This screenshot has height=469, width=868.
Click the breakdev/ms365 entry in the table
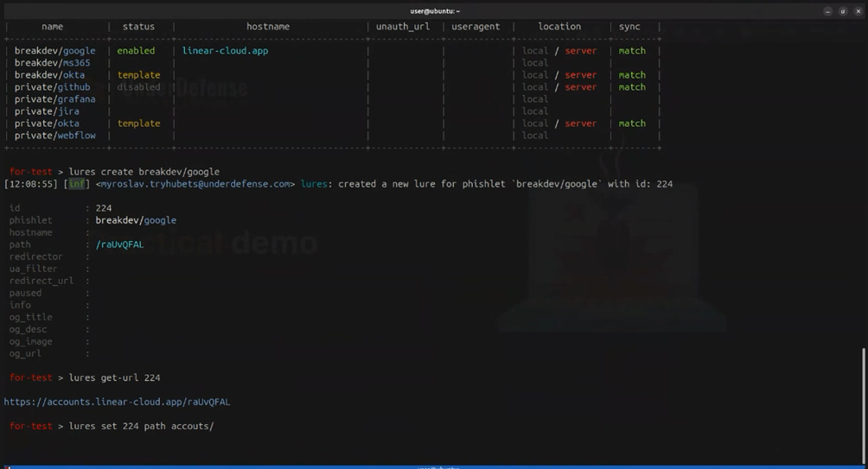coord(52,63)
